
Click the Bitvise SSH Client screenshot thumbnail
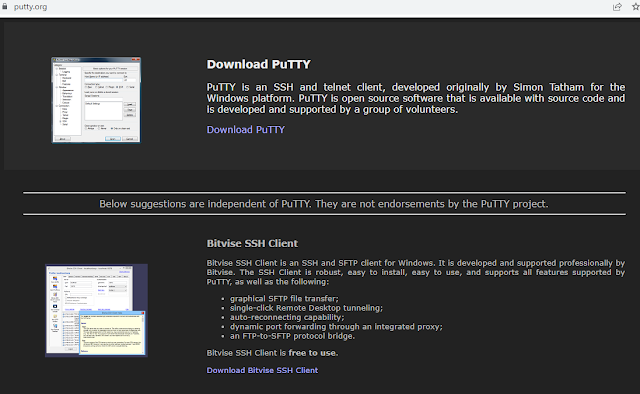coord(96,310)
